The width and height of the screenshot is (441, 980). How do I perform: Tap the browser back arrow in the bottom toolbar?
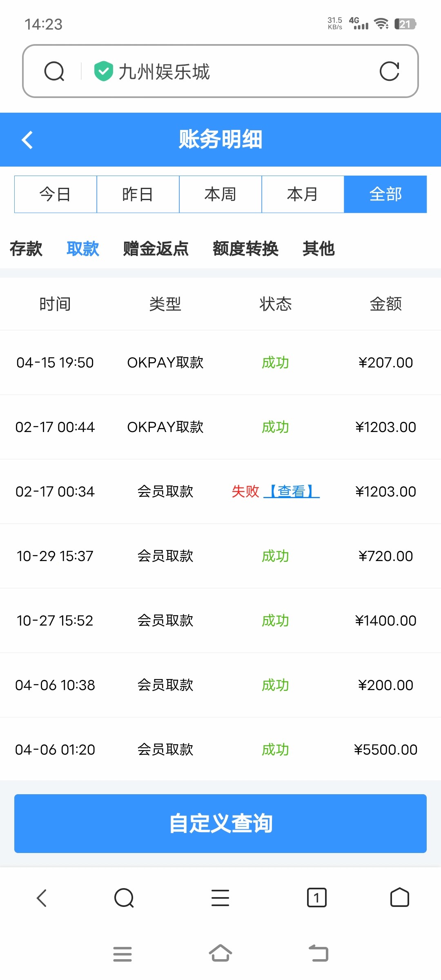[x=42, y=898]
